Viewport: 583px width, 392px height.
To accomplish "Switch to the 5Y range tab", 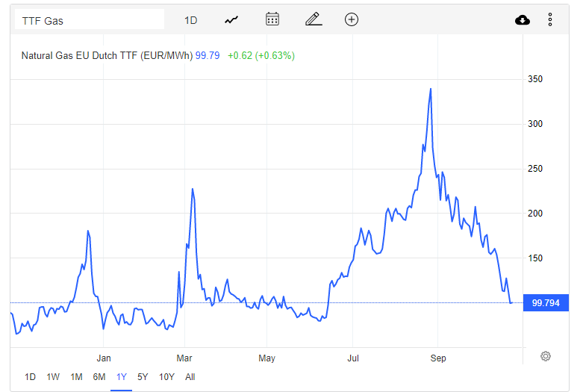I will coord(143,377).
